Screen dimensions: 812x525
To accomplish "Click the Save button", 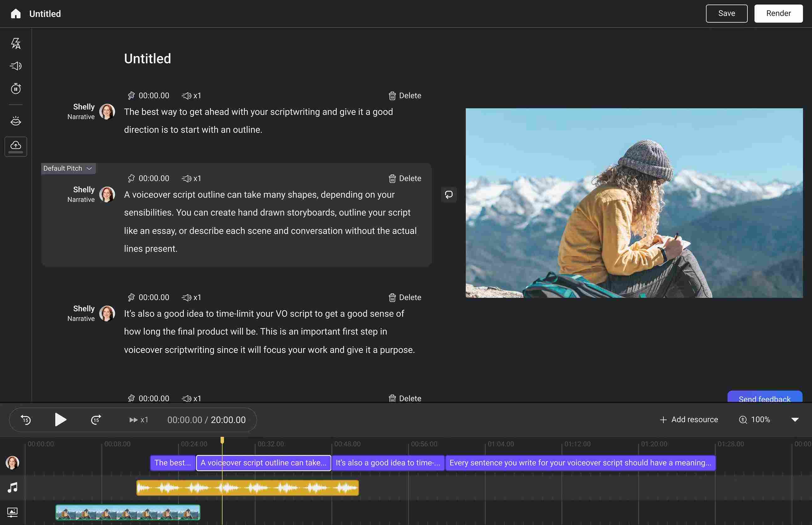I will click(726, 13).
